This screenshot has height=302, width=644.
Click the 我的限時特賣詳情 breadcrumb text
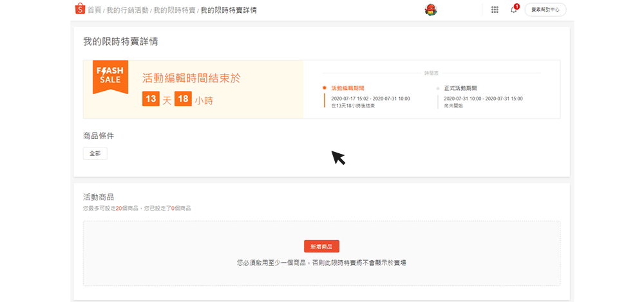click(229, 10)
